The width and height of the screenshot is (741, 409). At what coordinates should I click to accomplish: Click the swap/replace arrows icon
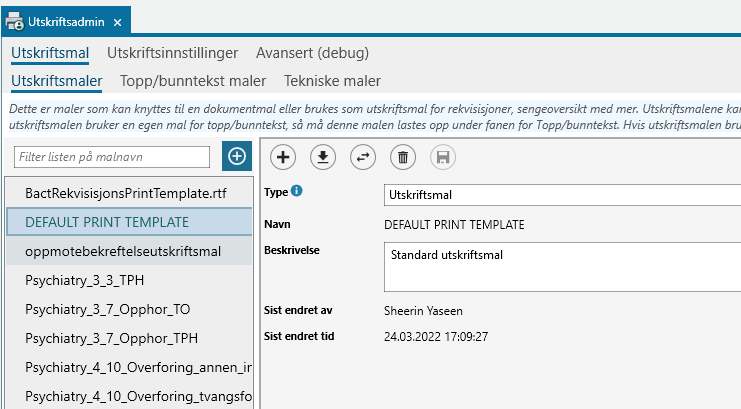click(x=362, y=156)
